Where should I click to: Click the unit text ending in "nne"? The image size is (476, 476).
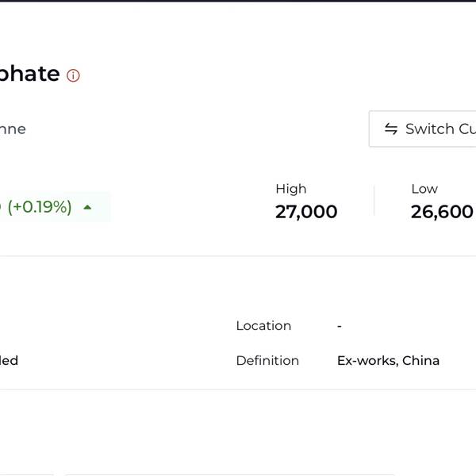point(13,129)
